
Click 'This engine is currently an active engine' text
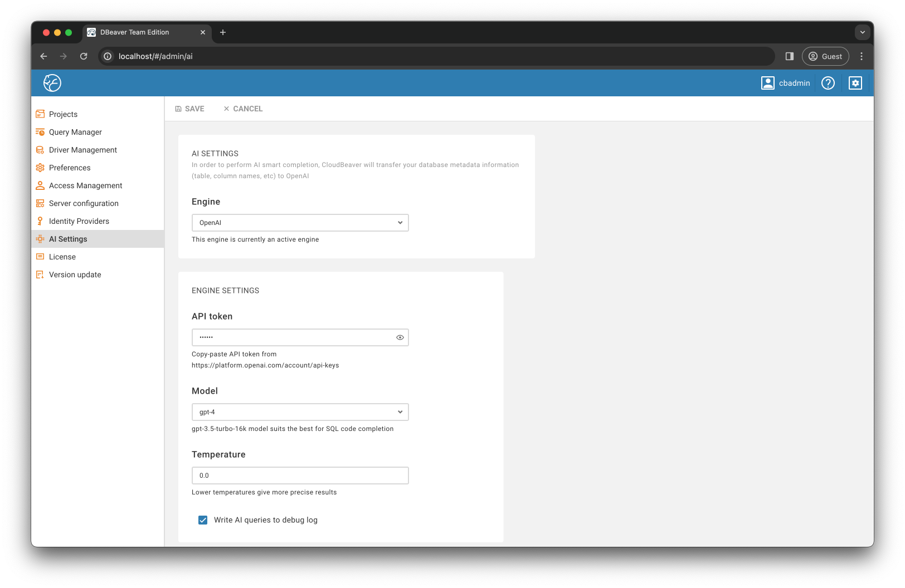click(255, 239)
